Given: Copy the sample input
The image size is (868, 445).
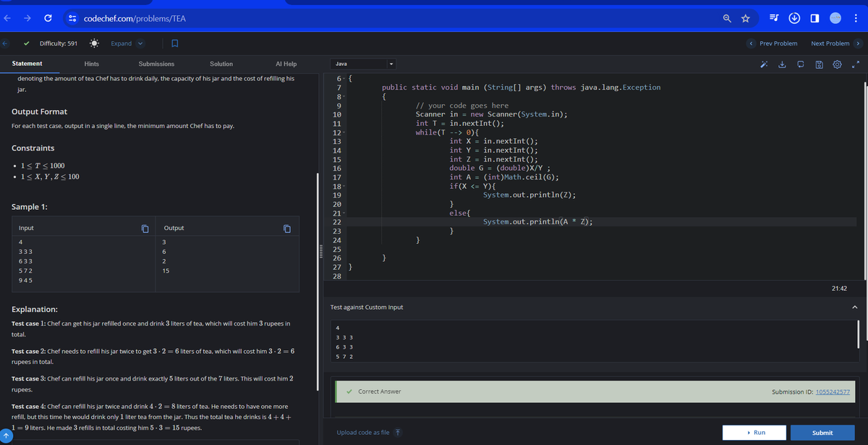Looking at the screenshot, I should click(x=145, y=229).
